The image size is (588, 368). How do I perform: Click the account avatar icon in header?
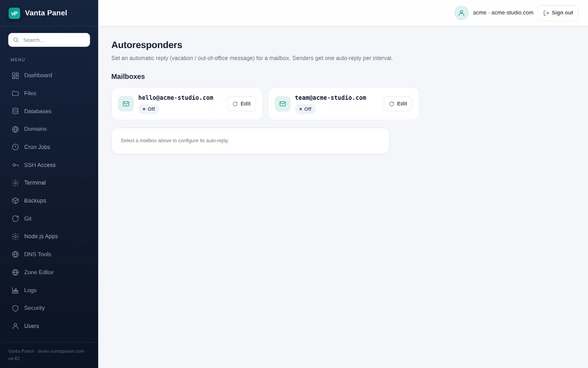point(461,13)
